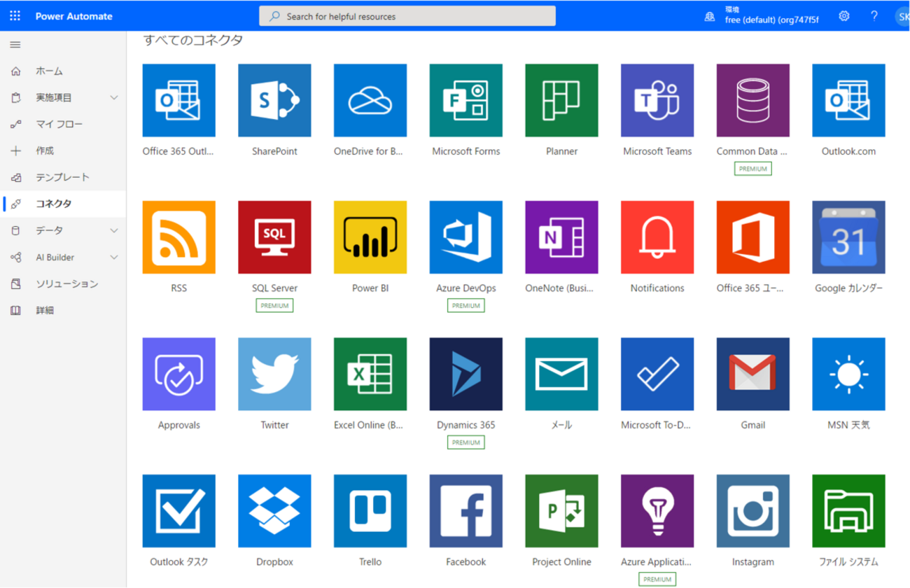Open the app launcher waffle icon

click(15, 16)
